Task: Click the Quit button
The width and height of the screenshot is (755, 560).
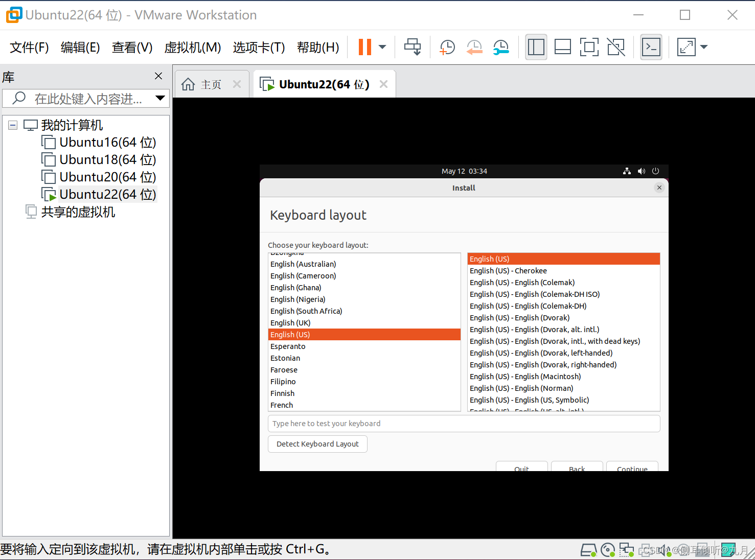Action: tap(522, 466)
